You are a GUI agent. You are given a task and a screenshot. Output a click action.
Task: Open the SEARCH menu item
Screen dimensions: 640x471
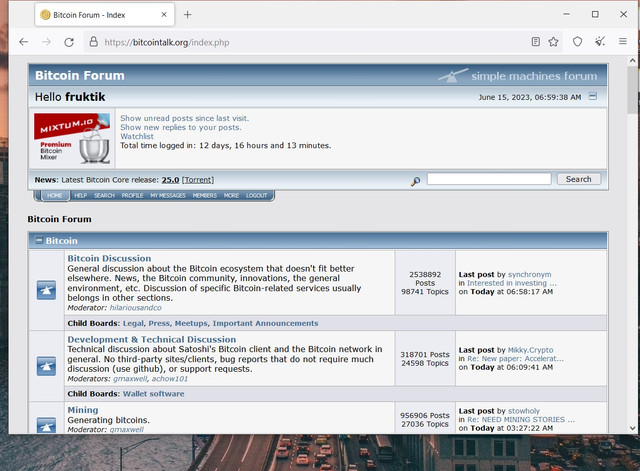point(104,196)
